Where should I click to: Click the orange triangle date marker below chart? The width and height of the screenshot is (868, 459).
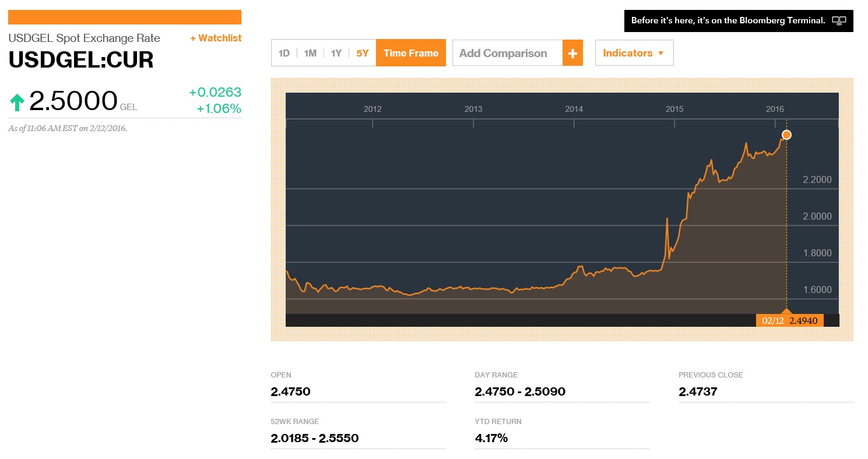(786, 311)
